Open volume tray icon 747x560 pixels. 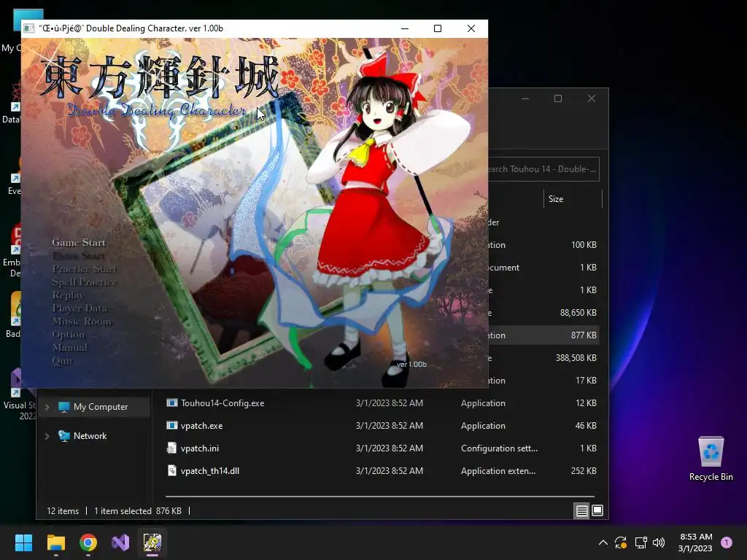(x=659, y=542)
